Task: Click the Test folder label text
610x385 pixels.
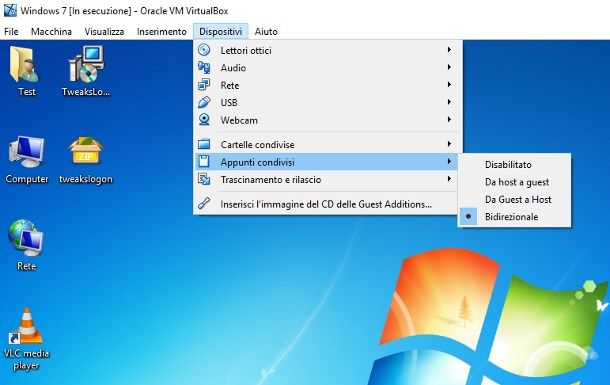Action: coord(26,92)
